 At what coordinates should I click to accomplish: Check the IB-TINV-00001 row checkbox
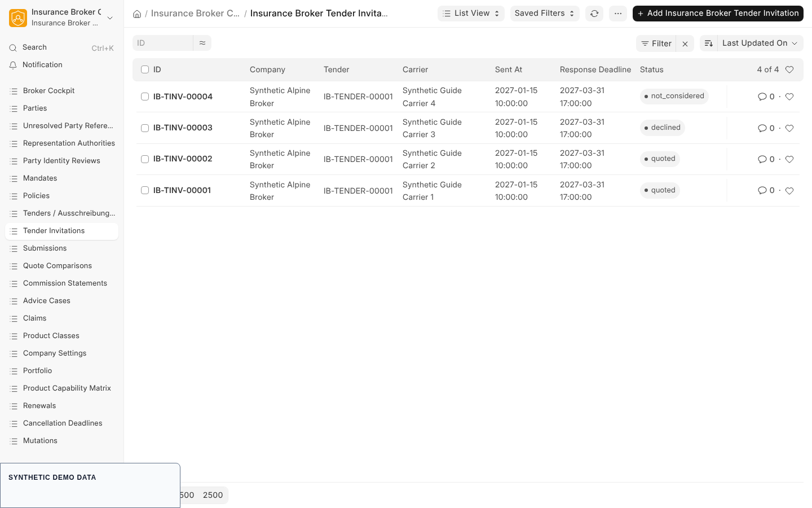(x=145, y=190)
